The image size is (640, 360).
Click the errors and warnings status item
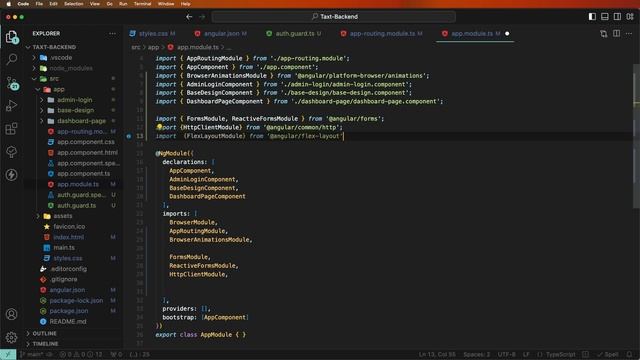click(81, 354)
